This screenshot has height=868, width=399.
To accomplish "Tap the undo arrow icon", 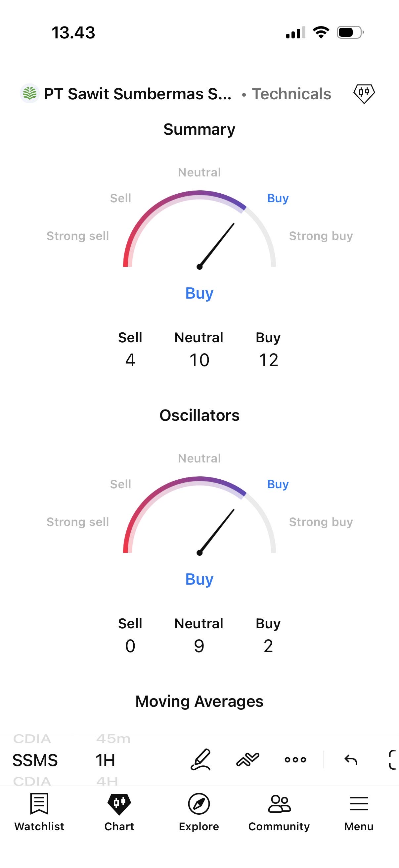I will coord(351,759).
